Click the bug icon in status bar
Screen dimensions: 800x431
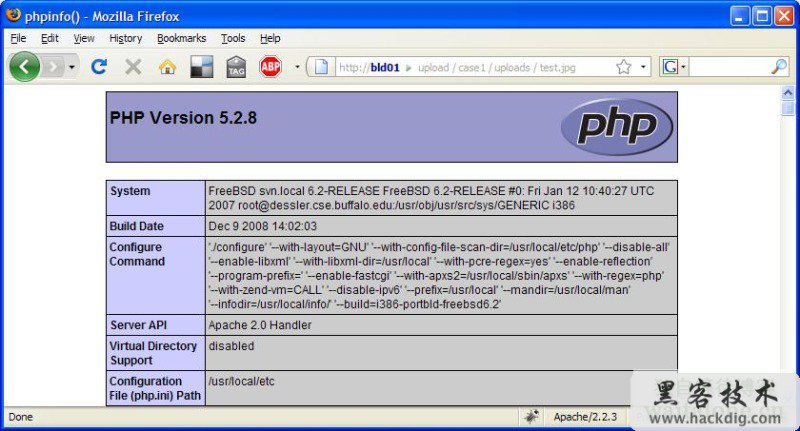[x=531, y=416]
